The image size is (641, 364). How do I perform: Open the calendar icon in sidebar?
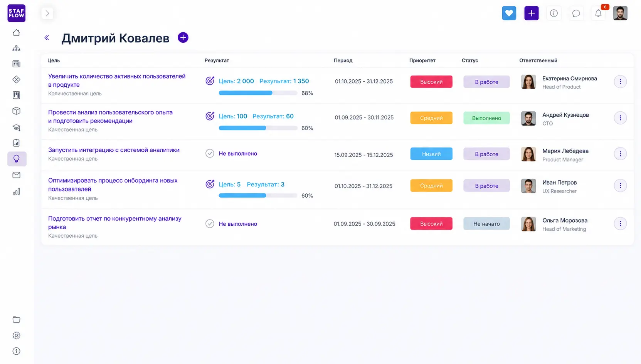coord(16,64)
